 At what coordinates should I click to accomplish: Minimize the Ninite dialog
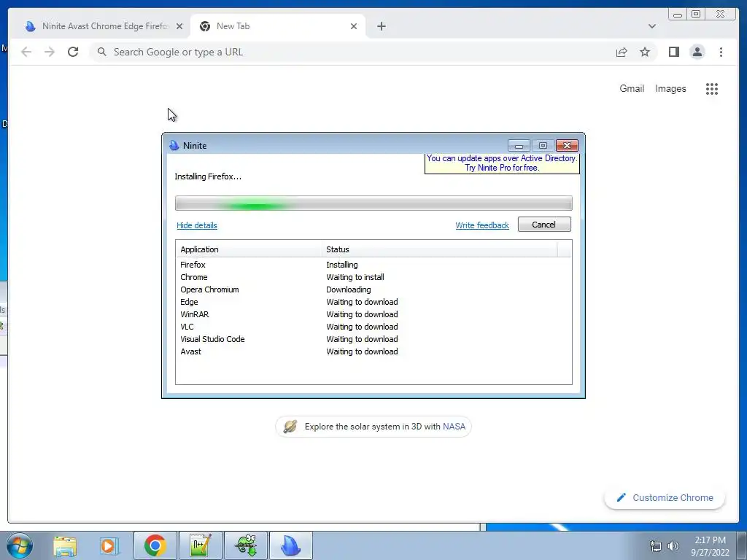tap(519, 145)
